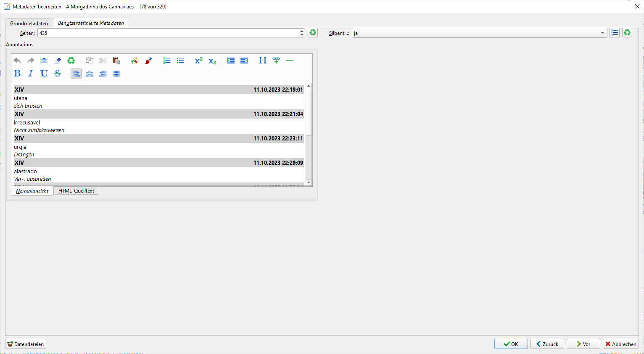
Task: Click the word 'ufana' in annotations
Action: click(21, 98)
